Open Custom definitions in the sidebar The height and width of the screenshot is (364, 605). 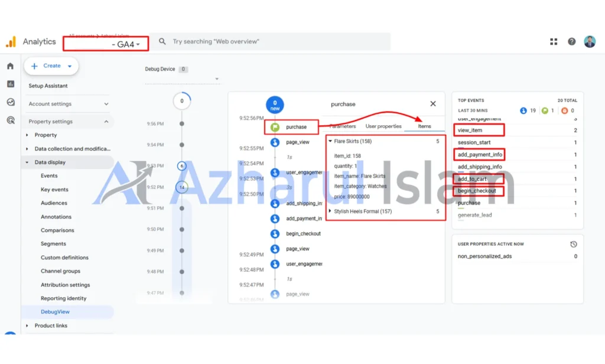tap(64, 258)
